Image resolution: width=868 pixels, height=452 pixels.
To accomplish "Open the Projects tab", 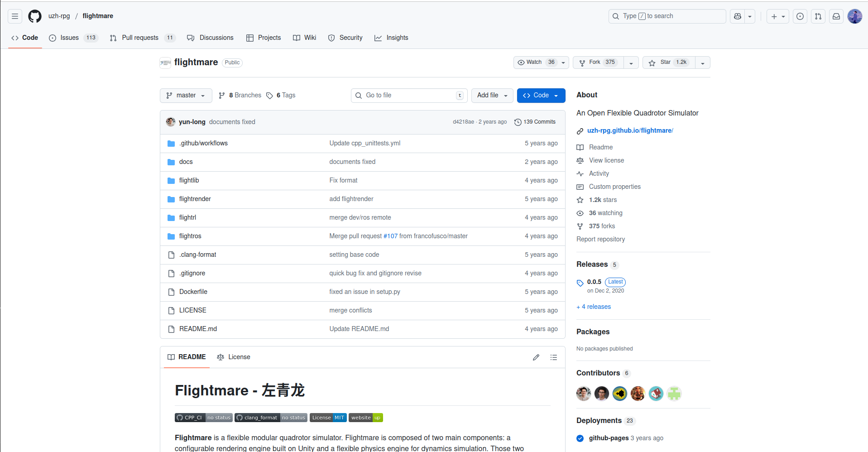I will [x=264, y=38].
